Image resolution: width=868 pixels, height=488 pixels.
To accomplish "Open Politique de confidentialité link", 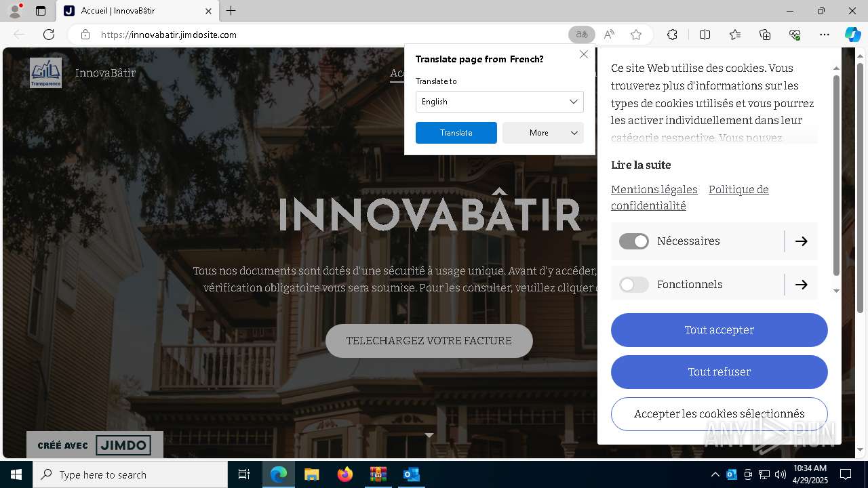I will pyautogui.click(x=690, y=197).
